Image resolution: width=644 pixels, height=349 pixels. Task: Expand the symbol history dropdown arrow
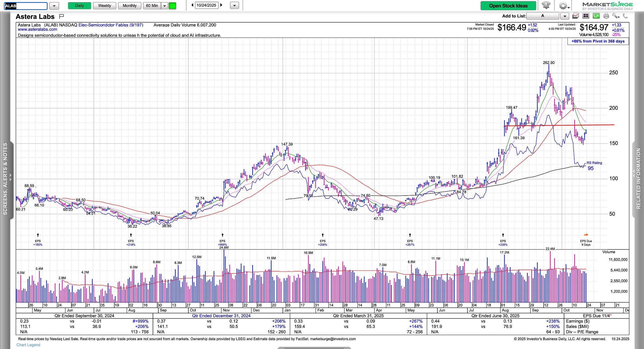click(54, 6)
